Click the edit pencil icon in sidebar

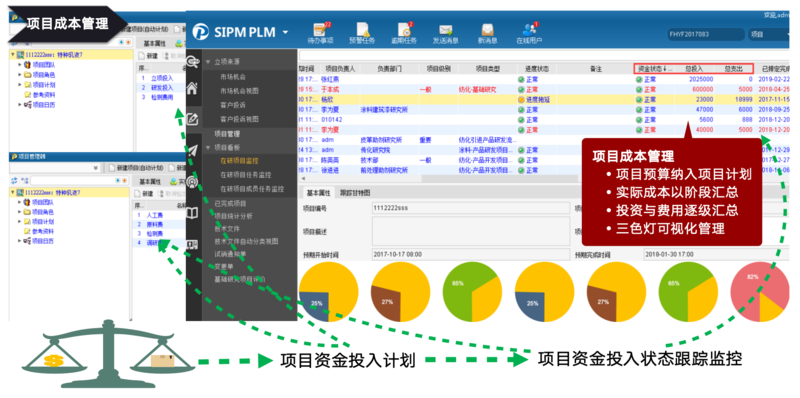pos(192,119)
